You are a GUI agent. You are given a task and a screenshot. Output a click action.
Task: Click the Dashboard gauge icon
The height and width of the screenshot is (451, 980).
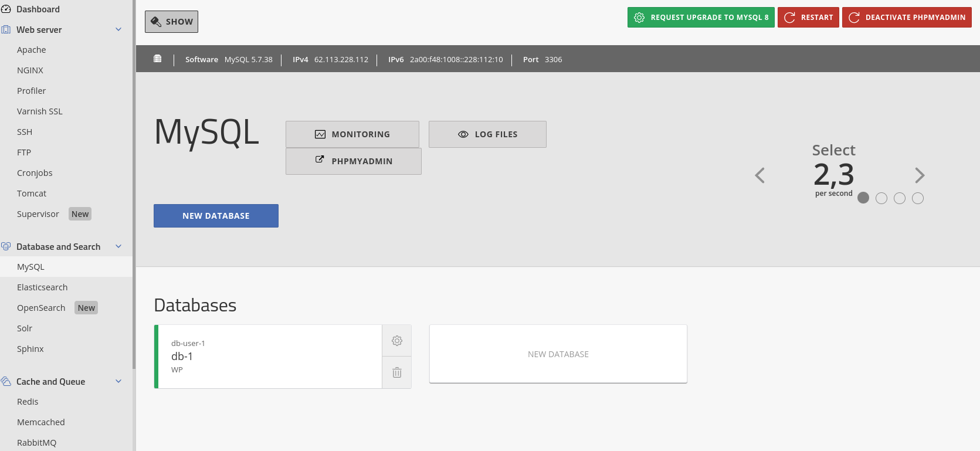6,9
